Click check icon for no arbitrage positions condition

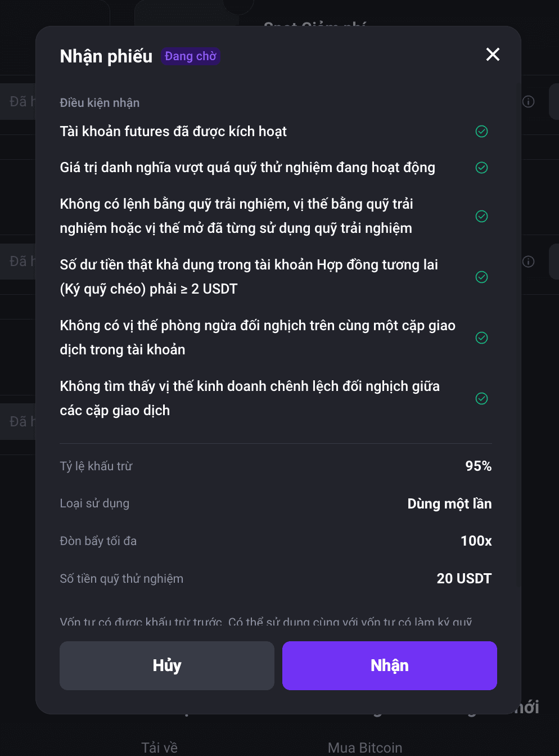482,398
